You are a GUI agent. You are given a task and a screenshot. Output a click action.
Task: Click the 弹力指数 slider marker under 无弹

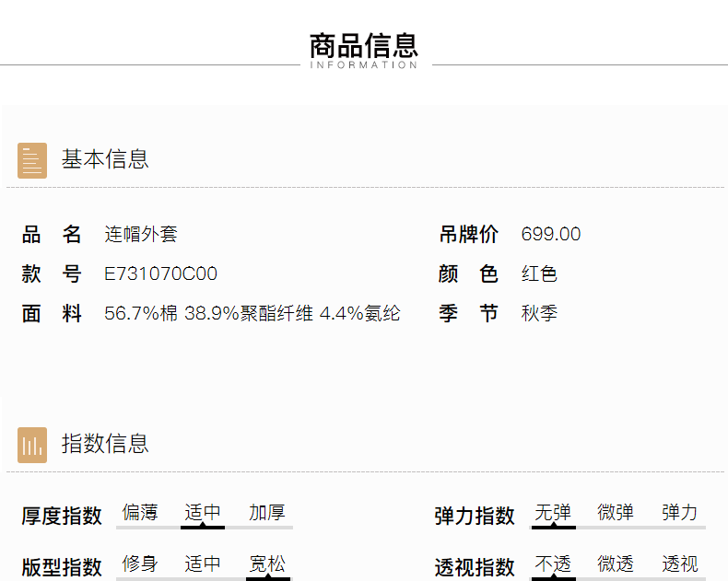[554, 527]
